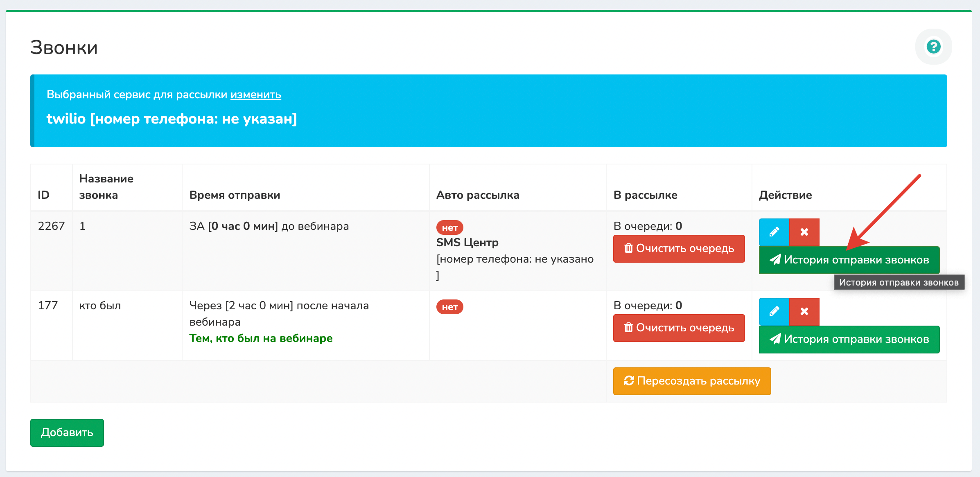980x477 pixels.
Task: Click the нет badge in row 177
Action: [449, 307]
